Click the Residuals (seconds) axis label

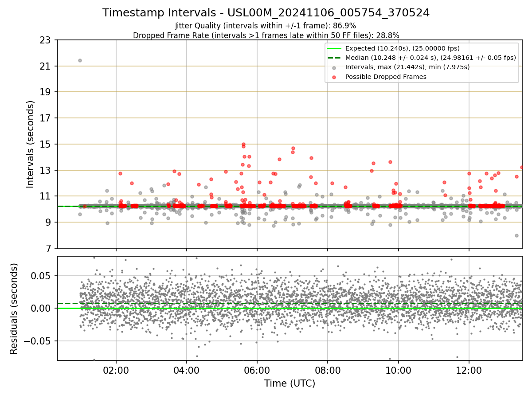point(14,309)
